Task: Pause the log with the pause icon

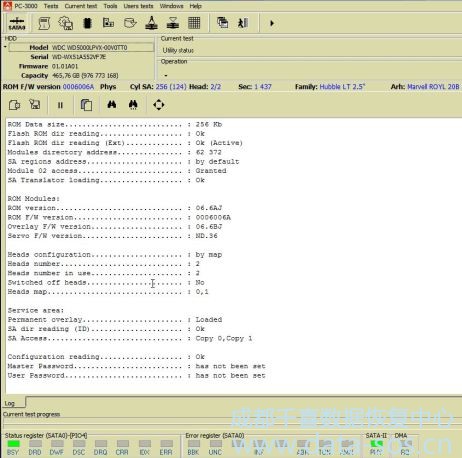Action: [60, 105]
